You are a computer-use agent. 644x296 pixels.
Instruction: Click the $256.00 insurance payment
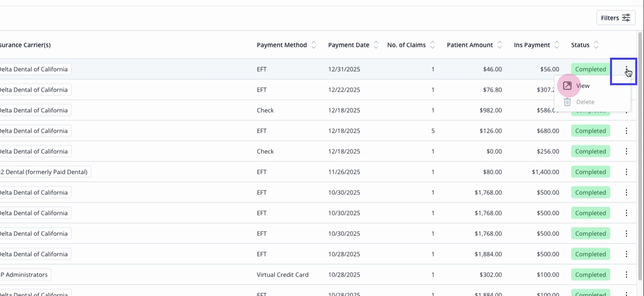click(x=548, y=151)
